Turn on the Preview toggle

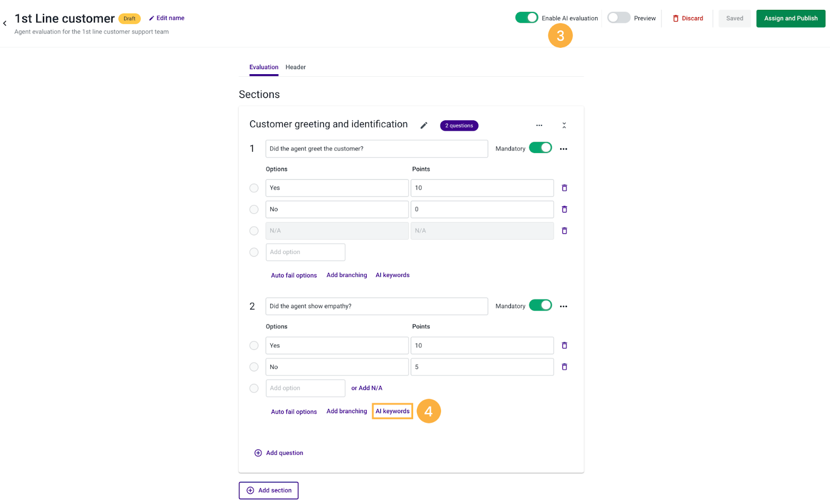point(619,18)
